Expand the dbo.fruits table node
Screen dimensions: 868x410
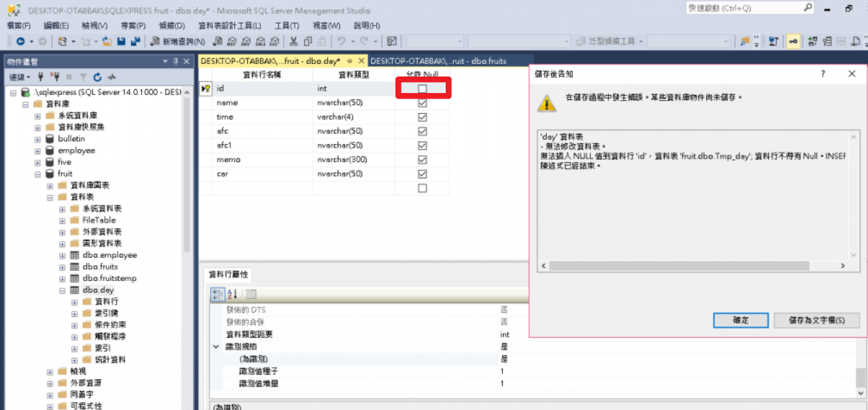pos(62,267)
